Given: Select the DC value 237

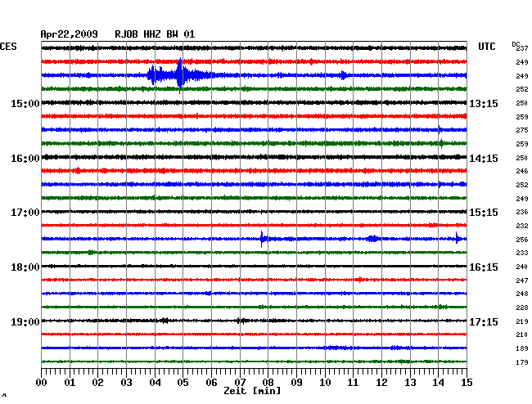Looking at the screenshot, I should click(x=522, y=48).
